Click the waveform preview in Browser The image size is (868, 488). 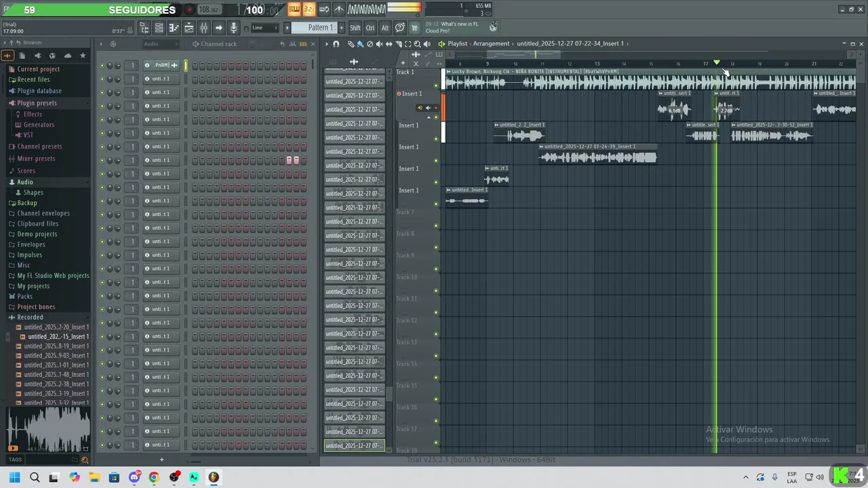click(47, 430)
